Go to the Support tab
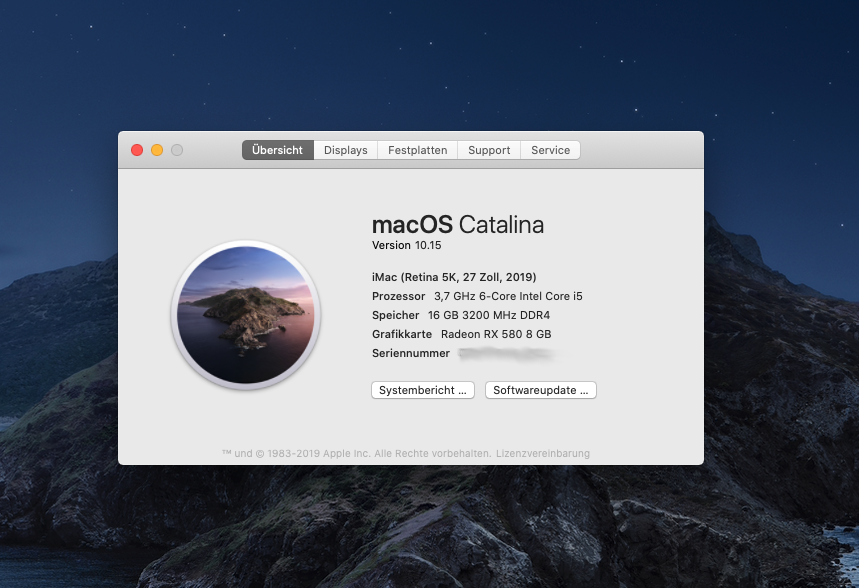 click(489, 150)
